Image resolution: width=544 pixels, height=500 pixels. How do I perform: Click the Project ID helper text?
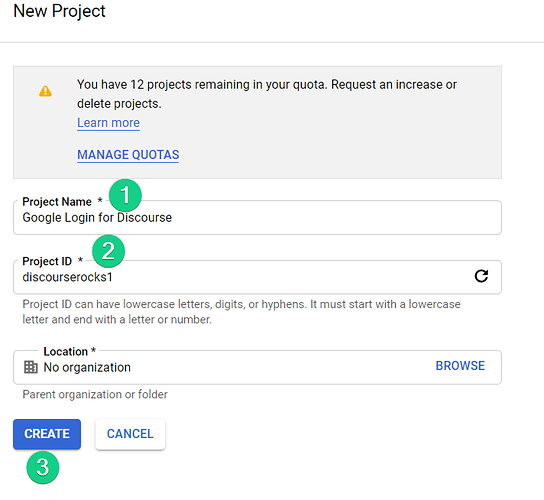[x=241, y=312]
